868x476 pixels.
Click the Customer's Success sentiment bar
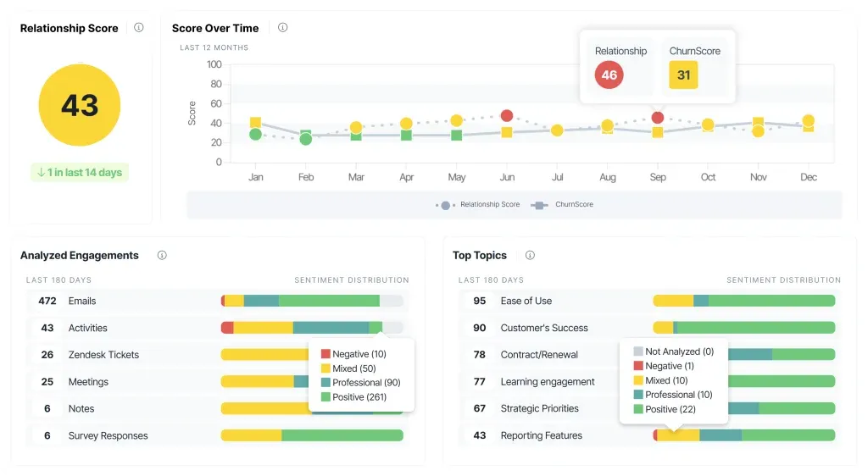(x=744, y=328)
